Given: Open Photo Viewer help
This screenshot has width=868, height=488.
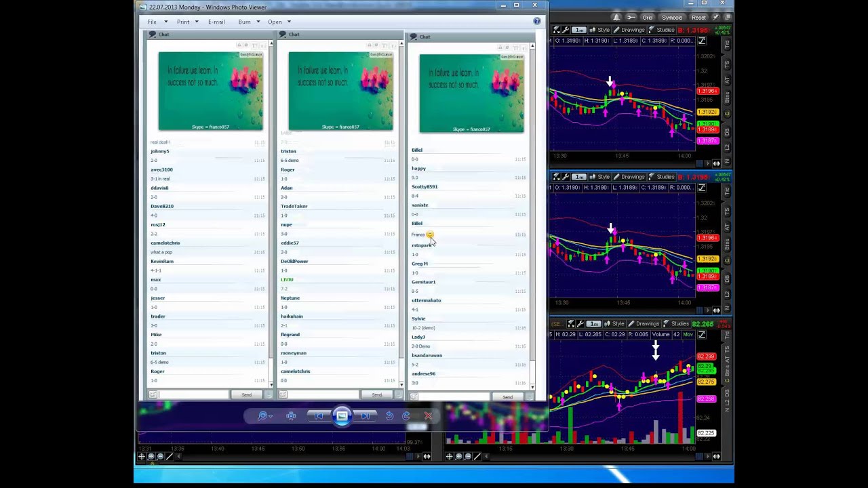Looking at the screenshot, I should click(x=537, y=21).
